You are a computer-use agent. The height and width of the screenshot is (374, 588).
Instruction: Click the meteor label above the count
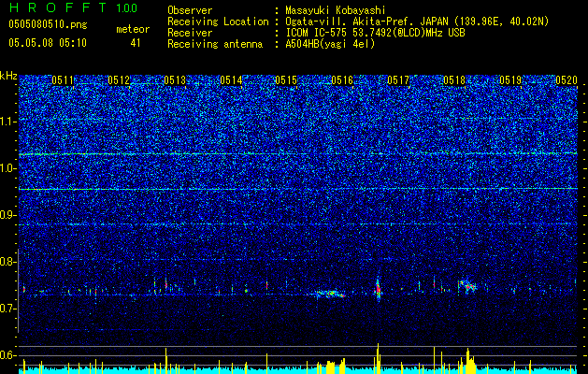tap(133, 29)
